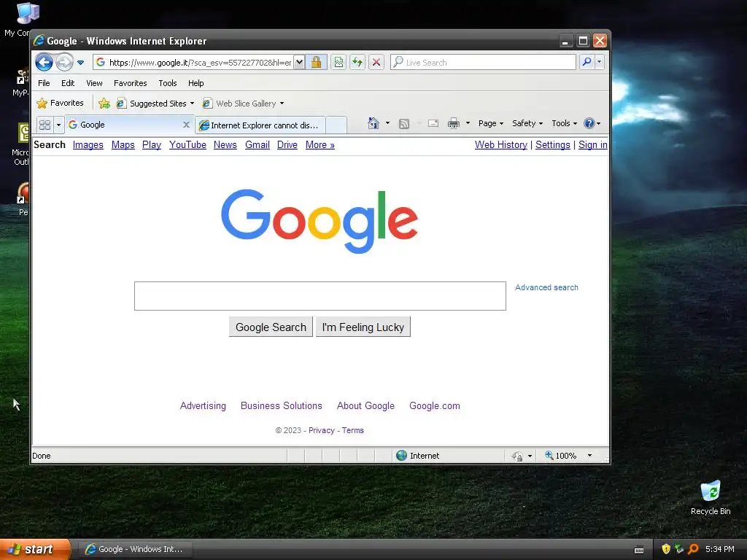Click the Read Mail envelope icon

pyautogui.click(x=433, y=123)
